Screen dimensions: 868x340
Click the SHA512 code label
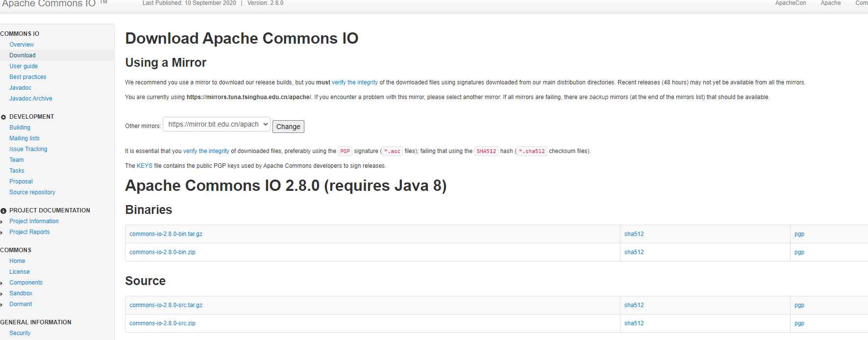pos(486,151)
